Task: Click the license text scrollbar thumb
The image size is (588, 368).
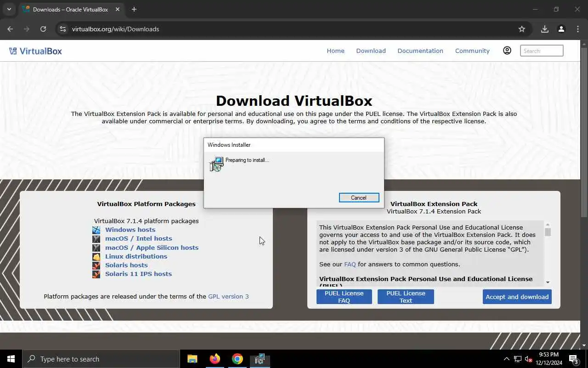Action: point(548,232)
